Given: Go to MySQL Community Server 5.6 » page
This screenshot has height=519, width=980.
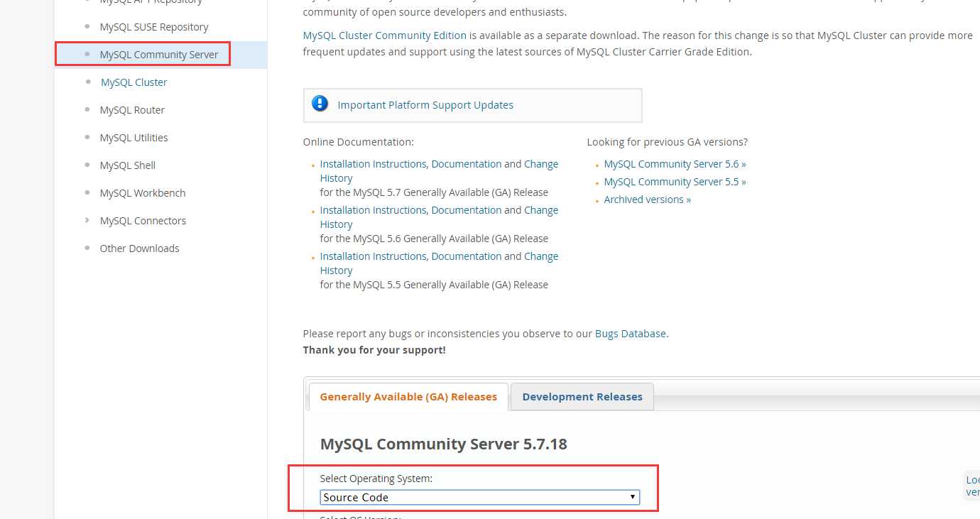Looking at the screenshot, I should pos(675,164).
